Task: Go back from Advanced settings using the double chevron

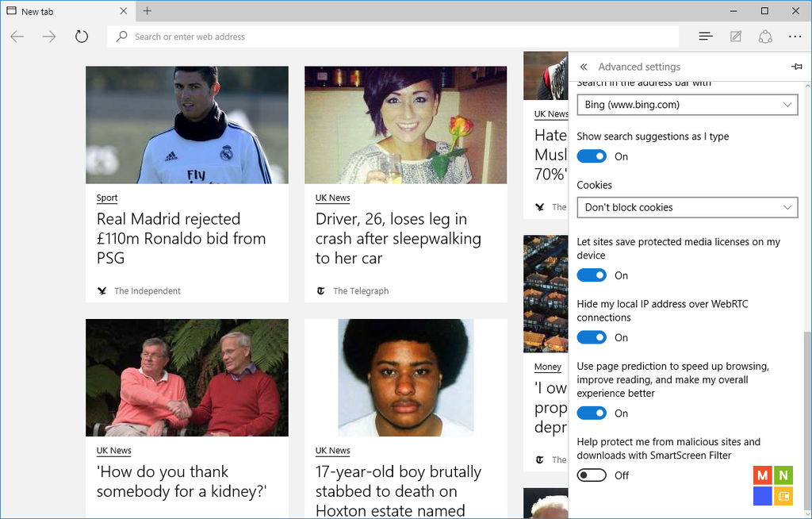Action: coord(584,67)
